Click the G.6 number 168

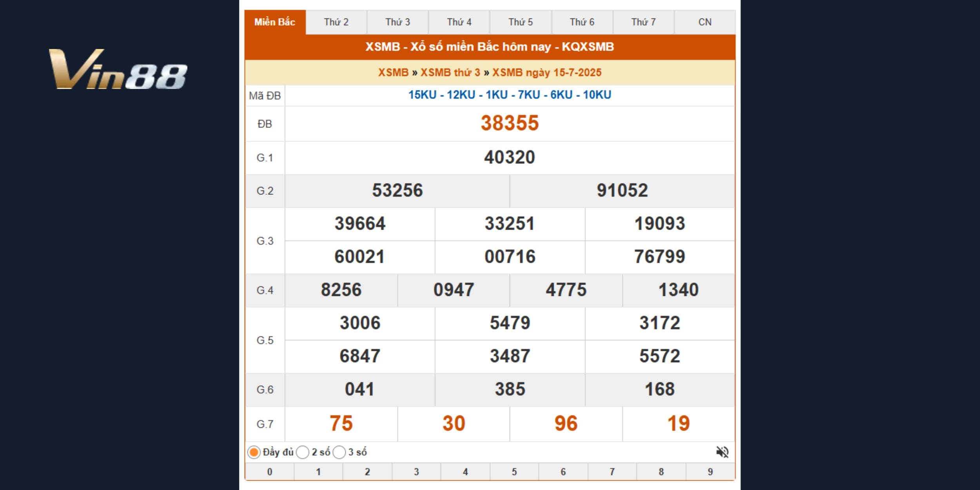660,389
